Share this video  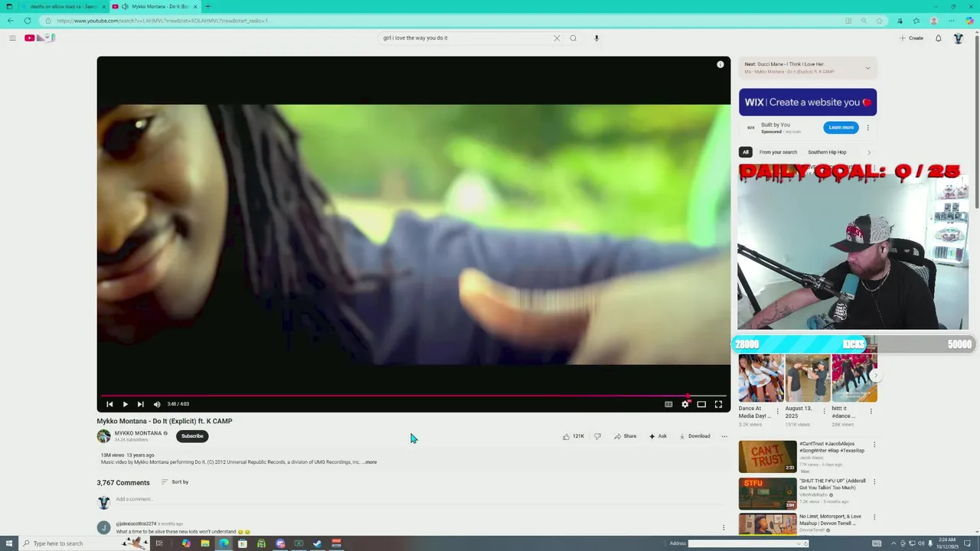coord(625,436)
